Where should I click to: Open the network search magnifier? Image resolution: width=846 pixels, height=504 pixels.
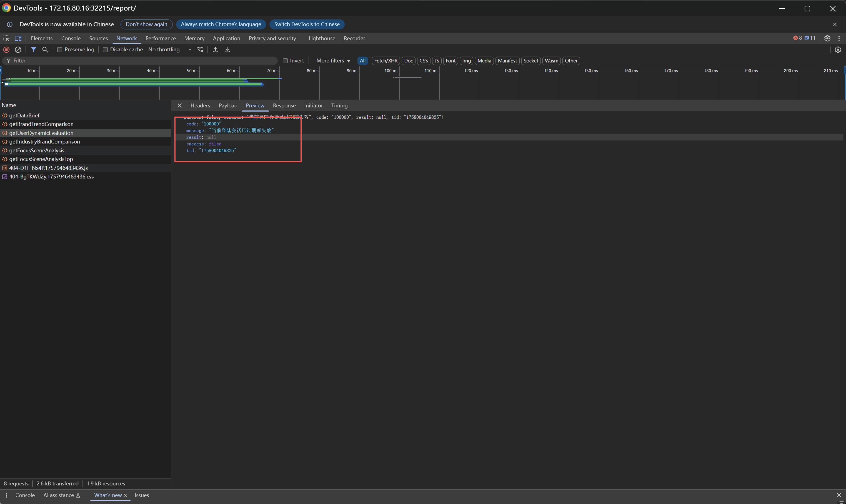point(45,50)
